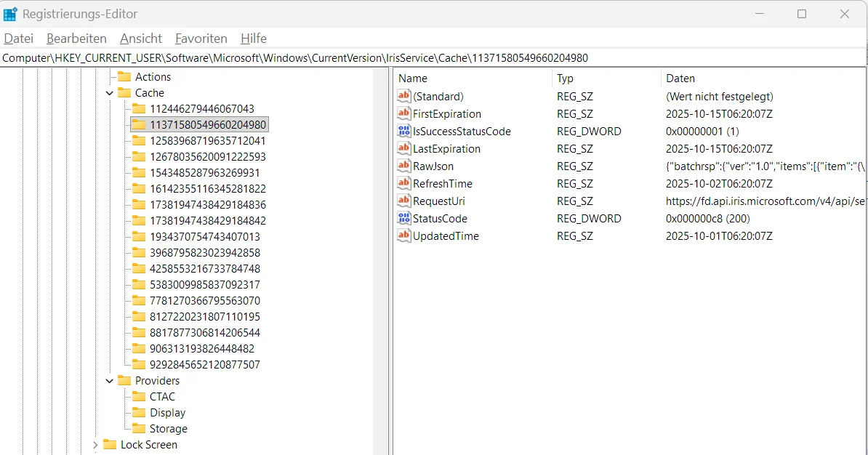The image size is (868, 455).
Task: Click folder icon of key 1258396871963571204​1
Action: 139,141
